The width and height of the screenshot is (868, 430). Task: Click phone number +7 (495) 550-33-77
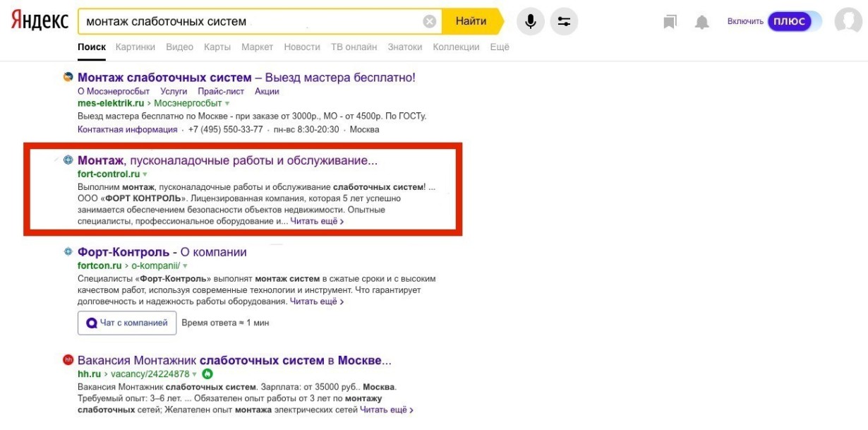coord(226,130)
